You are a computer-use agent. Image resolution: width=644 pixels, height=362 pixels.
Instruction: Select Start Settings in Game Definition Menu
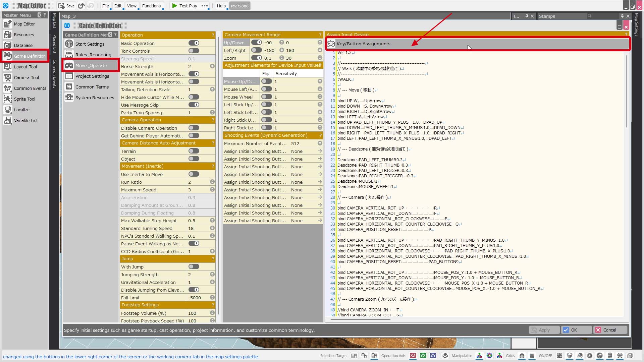(90, 44)
